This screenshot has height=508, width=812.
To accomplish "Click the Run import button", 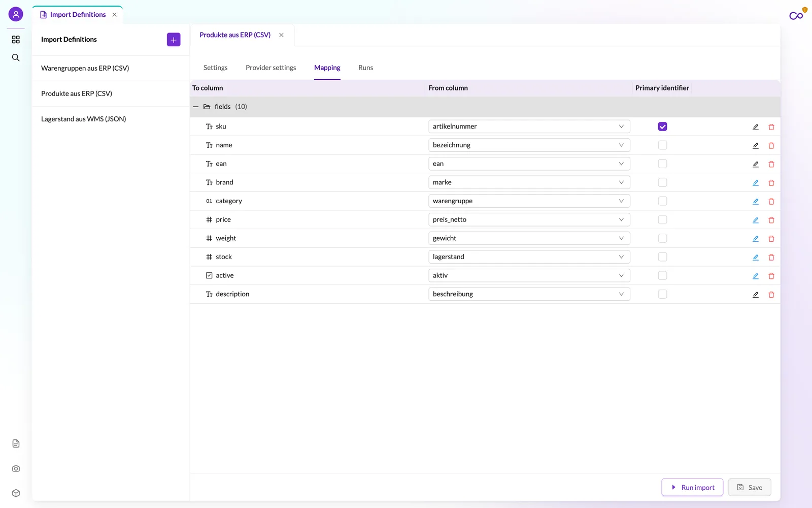I will coord(692,487).
